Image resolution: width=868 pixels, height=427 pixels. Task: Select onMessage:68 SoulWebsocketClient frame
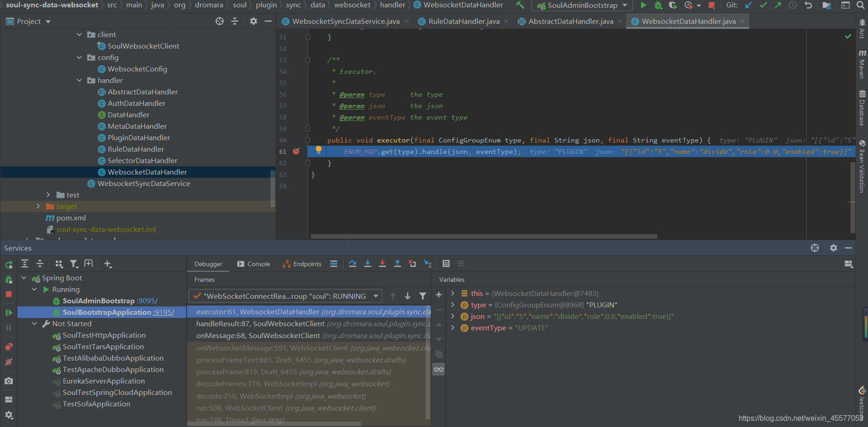click(x=310, y=336)
